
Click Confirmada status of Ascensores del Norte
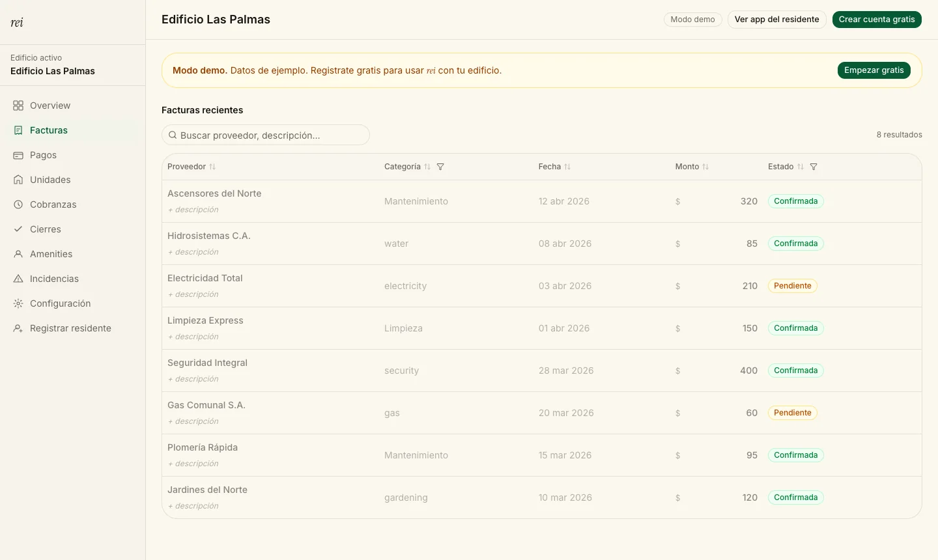tap(796, 201)
